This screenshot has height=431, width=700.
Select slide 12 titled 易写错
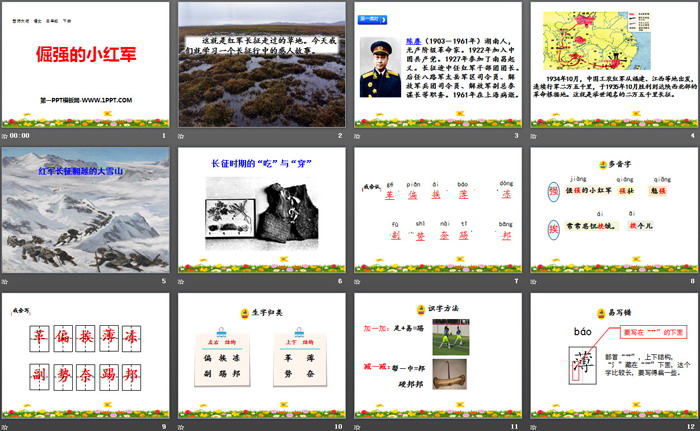coord(614,356)
